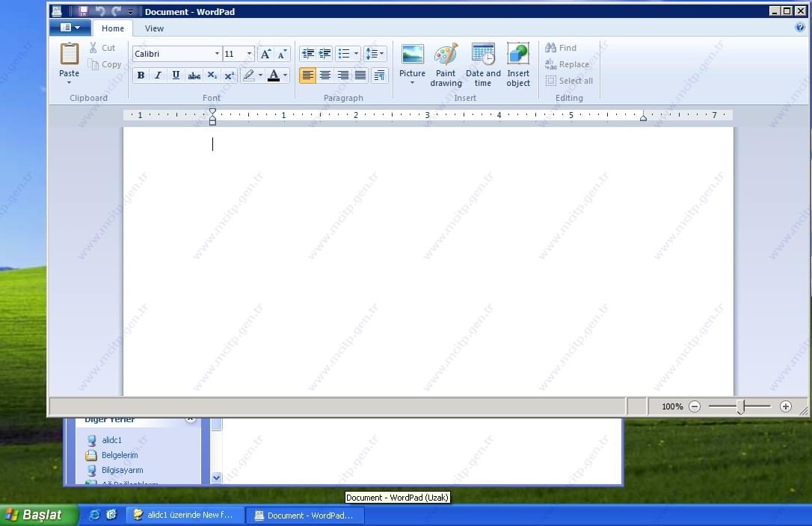Open the Home ribbon tab
The height and width of the screenshot is (526, 812).
(x=113, y=28)
